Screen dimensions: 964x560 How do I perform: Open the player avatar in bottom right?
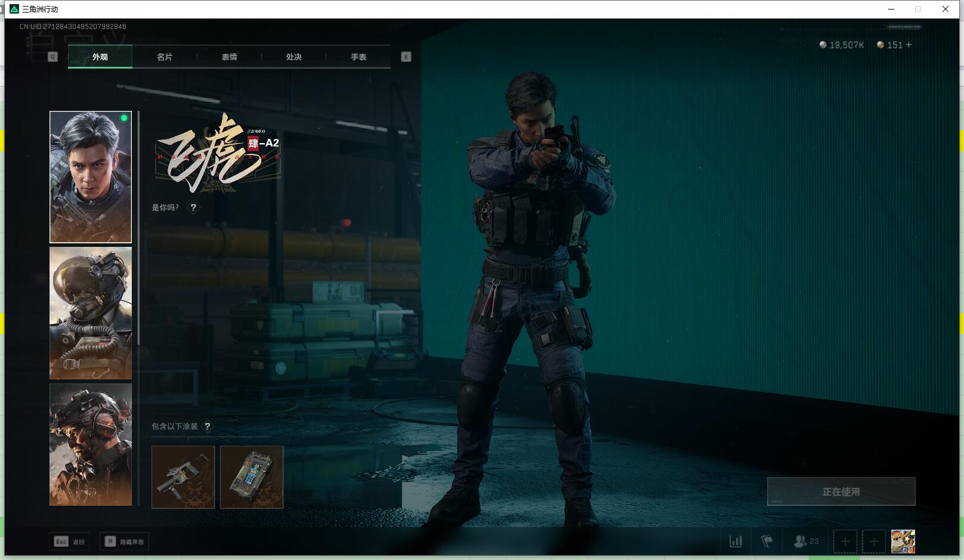click(903, 542)
